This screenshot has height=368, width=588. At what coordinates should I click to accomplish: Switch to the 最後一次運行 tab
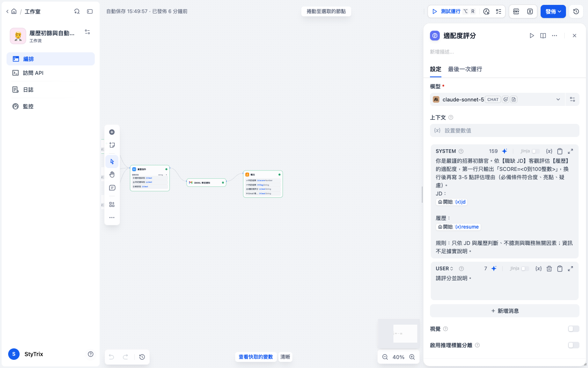(465, 69)
